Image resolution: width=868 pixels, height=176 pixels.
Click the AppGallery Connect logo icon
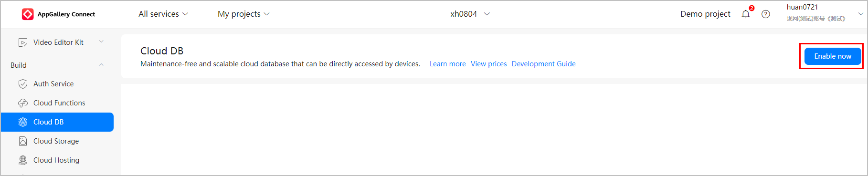28,14
